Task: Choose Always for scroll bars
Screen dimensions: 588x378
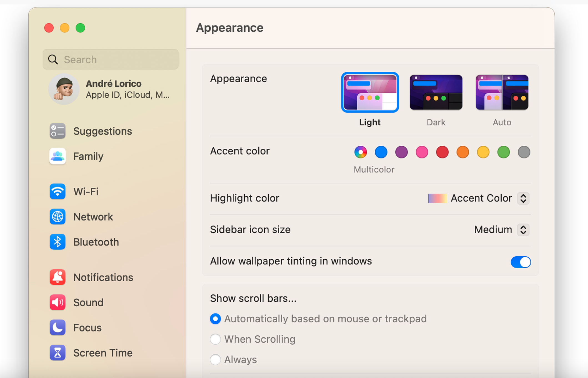Action: tap(215, 359)
